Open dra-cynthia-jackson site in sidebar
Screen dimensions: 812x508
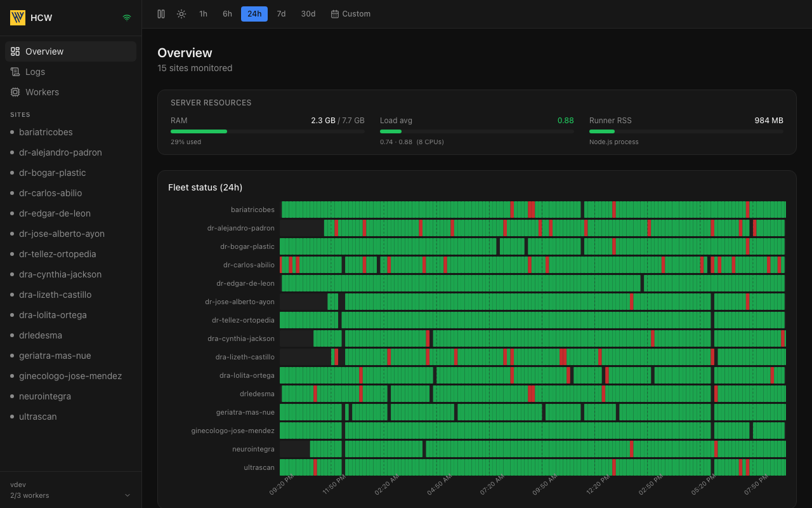click(x=70, y=274)
